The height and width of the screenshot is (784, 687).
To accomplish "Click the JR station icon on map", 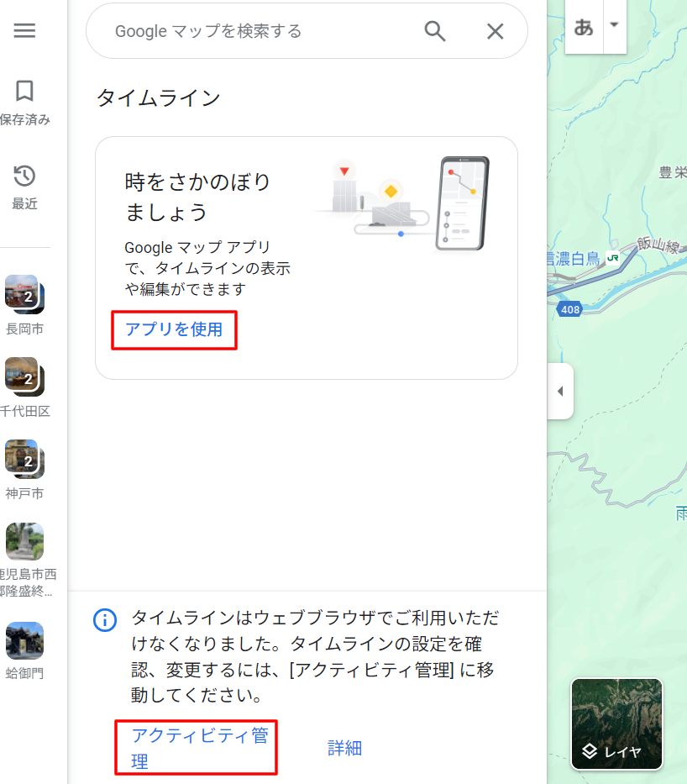I will point(613,259).
